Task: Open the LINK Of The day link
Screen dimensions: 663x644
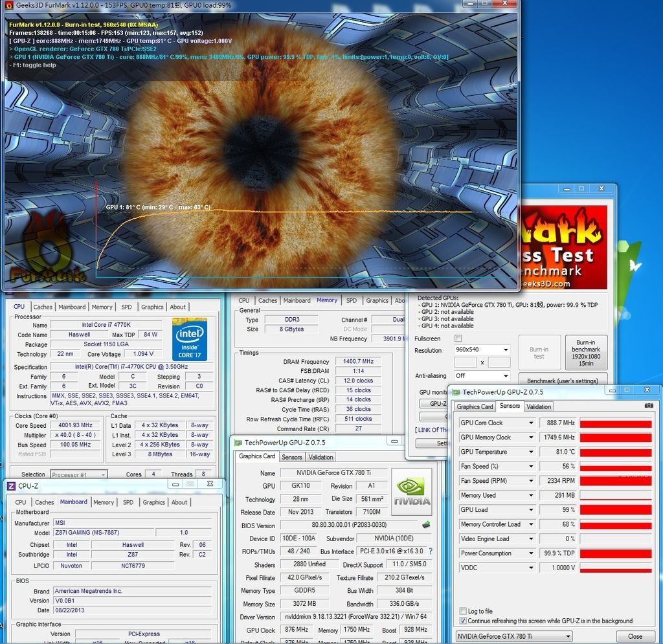Action: (431, 430)
